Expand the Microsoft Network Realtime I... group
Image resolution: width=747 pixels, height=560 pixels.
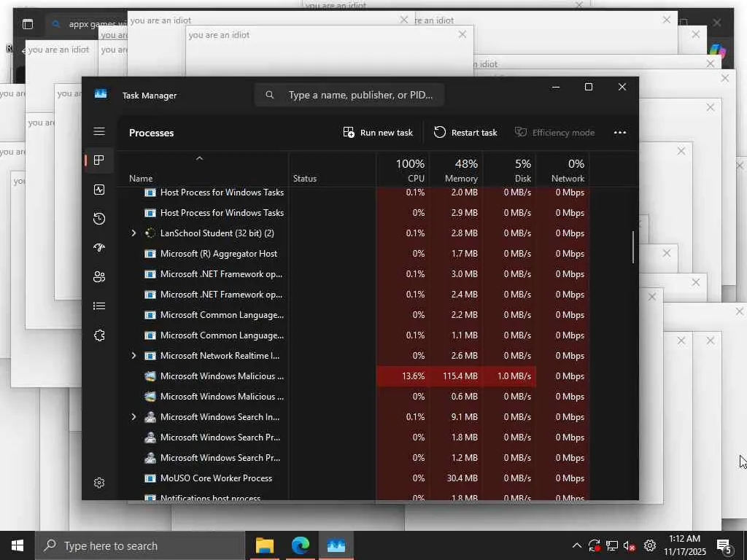(x=133, y=355)
